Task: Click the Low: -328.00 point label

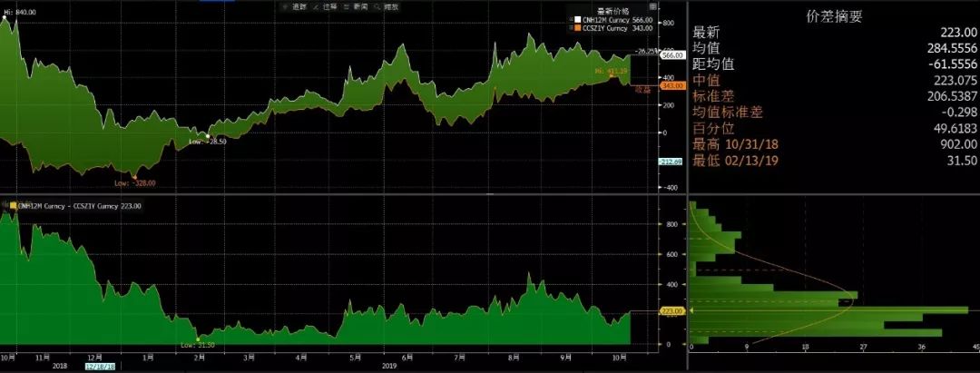Action: pyautogui.click(x=134, y=183)
